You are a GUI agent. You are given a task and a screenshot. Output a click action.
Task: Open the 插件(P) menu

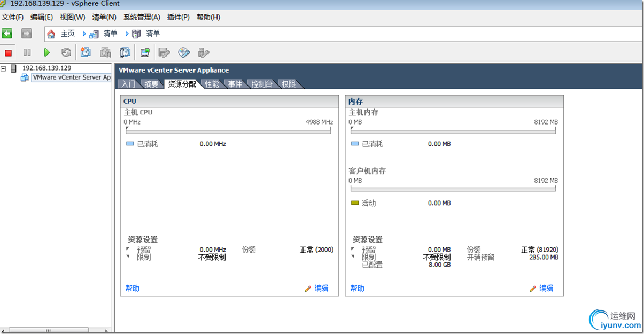pos(178,17)
